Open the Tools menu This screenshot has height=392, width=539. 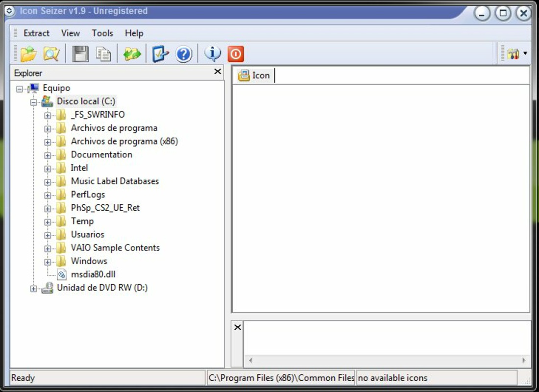pos(102,33)
